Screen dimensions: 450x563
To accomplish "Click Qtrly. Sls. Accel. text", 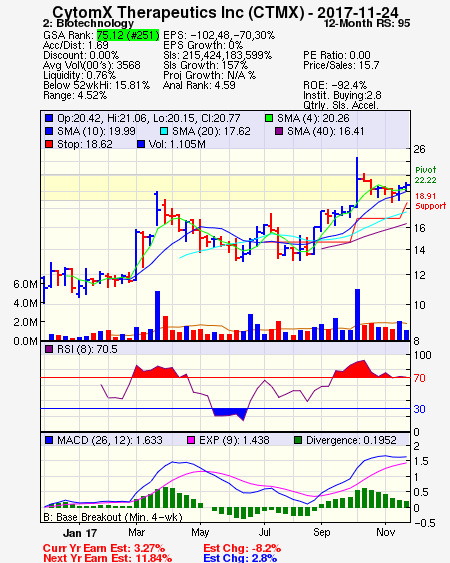I will click(x=341, y=105).
